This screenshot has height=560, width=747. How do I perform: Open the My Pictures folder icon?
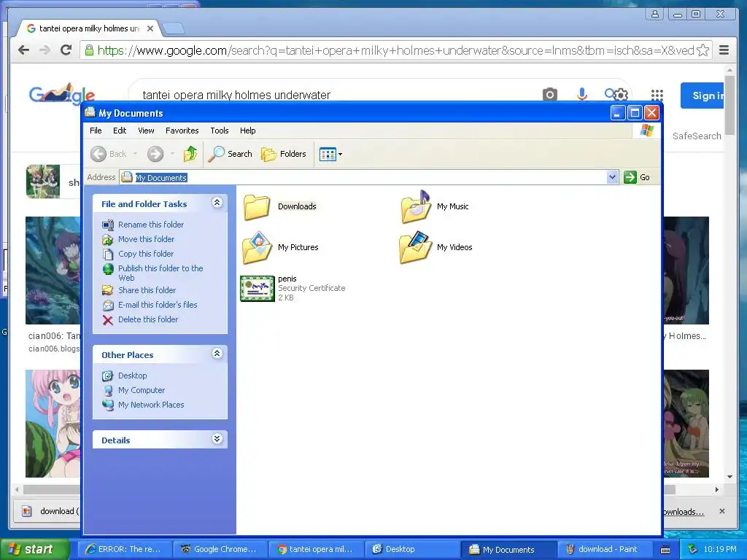tap(258, 248)
